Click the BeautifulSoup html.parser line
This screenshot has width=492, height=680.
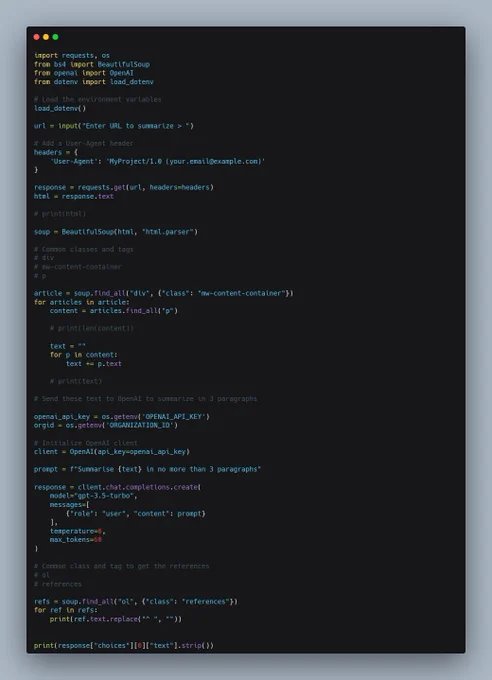[116, 232]
